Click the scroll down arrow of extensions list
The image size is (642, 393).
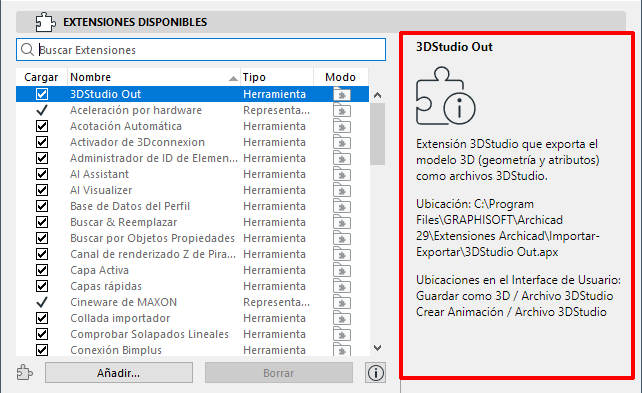coord(378,348)
